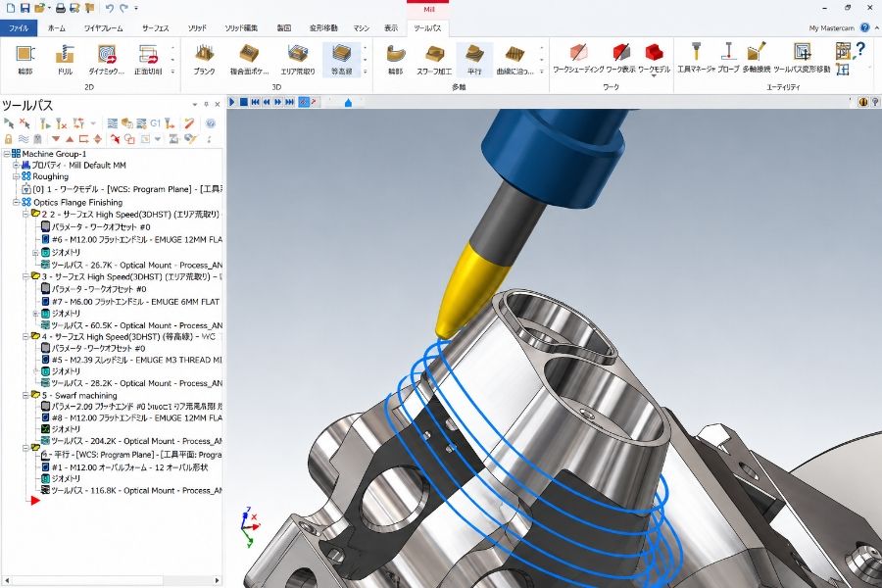The image size is (882, 588).
Task: Pick the スワーフ加工 multiaxis icon
Action: (x=434, y=59)
